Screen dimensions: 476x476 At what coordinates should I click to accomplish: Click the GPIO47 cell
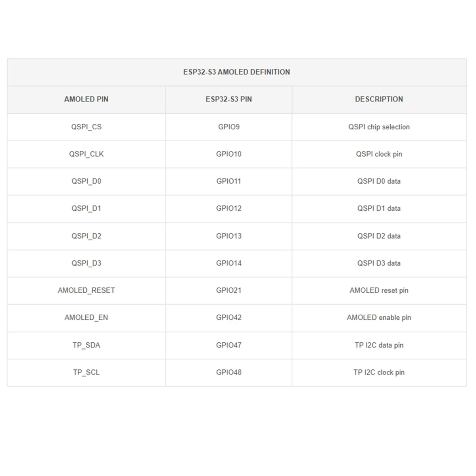pyautogui.click(x=228, y=345)
